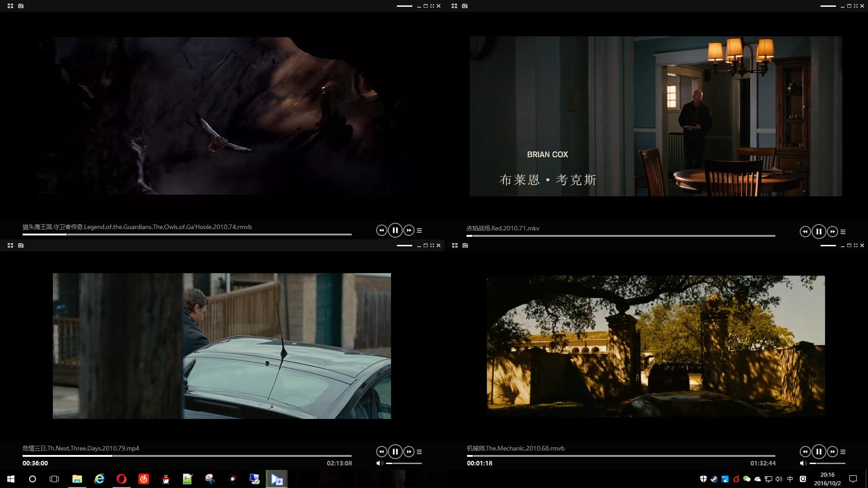The width and height of the screenshot is (868, 488).
Task: Click total duration 01:32:44
Action: [x=763, y=463]
